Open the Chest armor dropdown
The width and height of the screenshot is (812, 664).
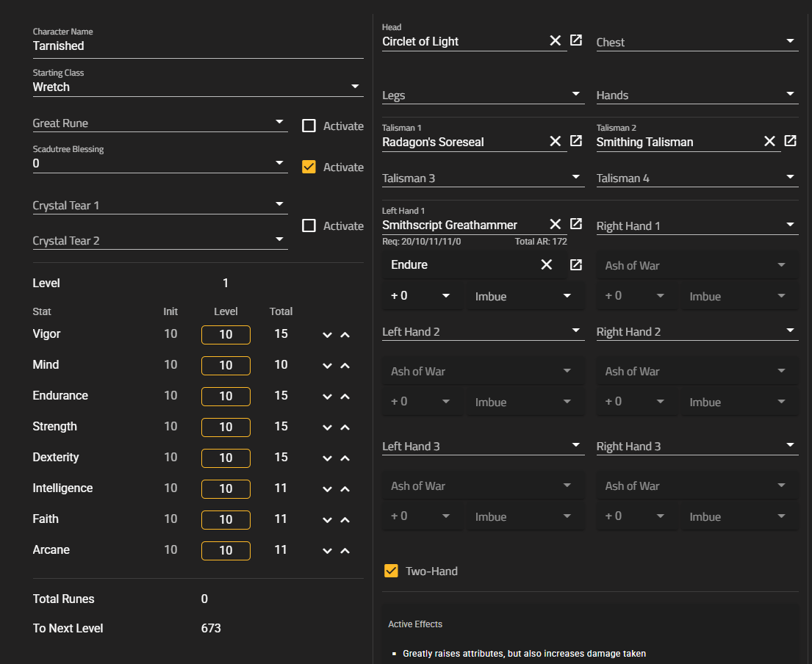point(697,42)
